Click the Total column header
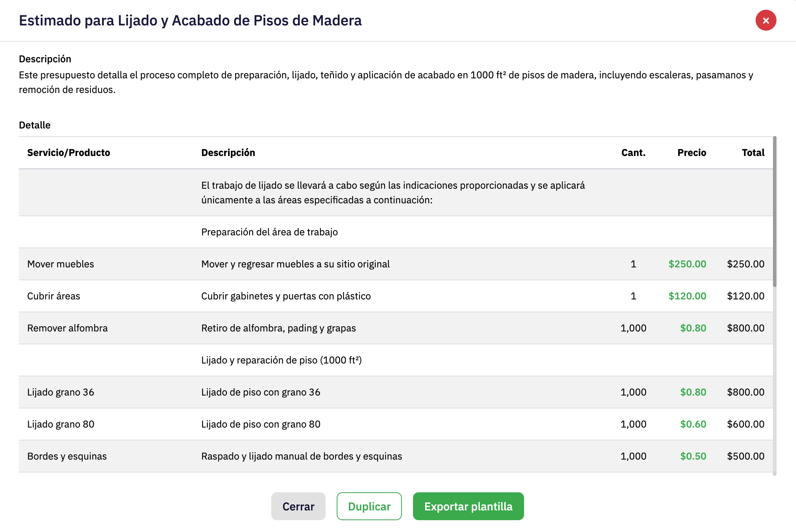The height and width of the screenshot is (532, 796). tap(753, 152)
